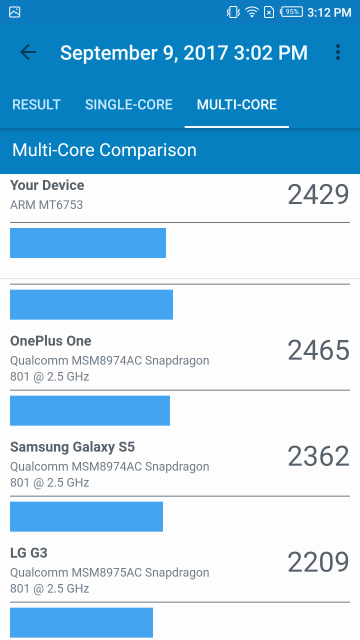Tap the blue bar under Your Device
This screenshot has width=360, height=640.
click(x=88, y=243)
